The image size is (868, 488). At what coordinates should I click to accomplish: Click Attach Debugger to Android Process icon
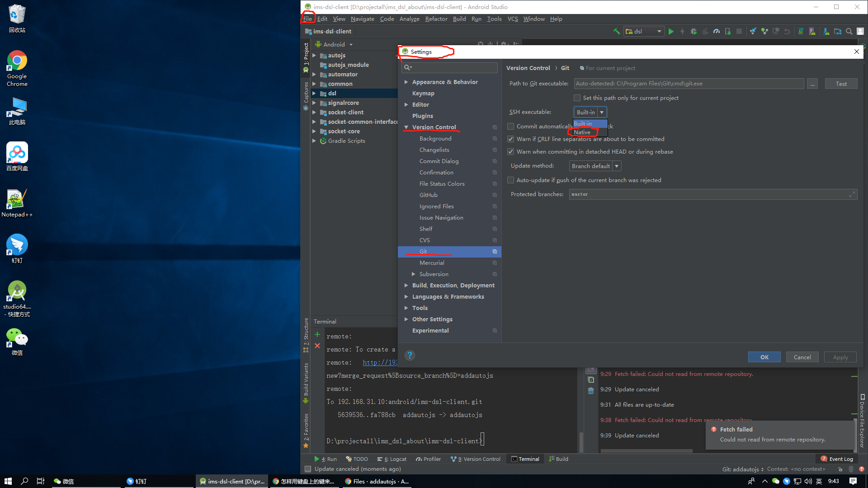[x=728, y=32]
